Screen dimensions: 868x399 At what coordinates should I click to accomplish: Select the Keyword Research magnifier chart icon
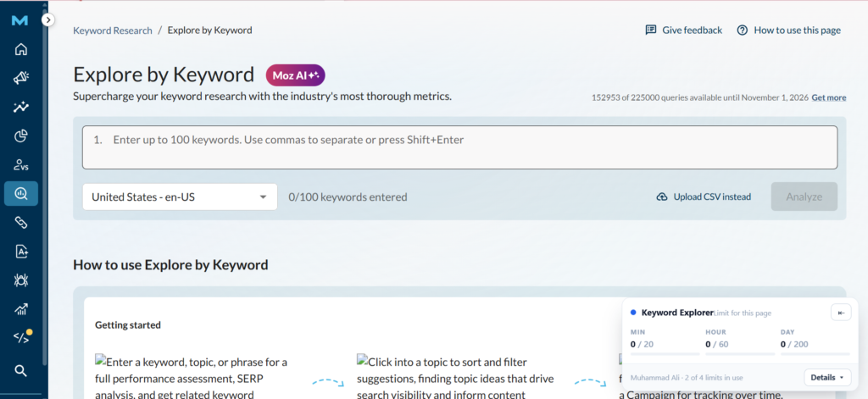point(21,193)
